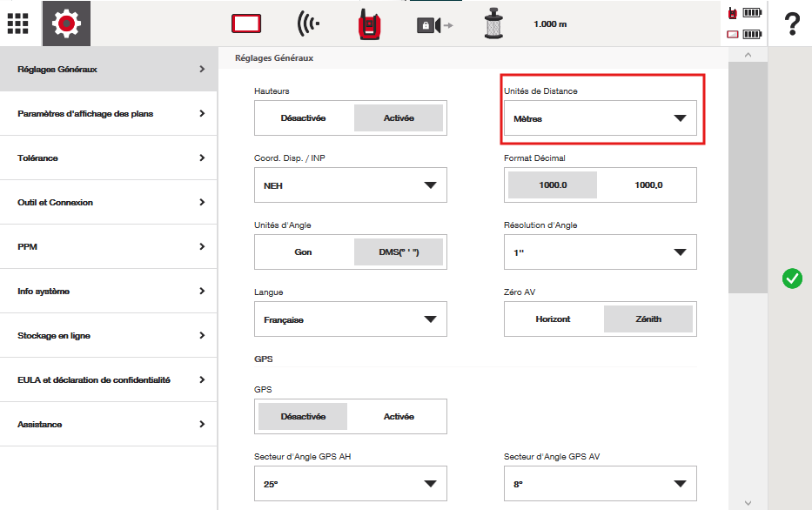Switch Unités d'Angle to Gon
Image resolution: width=812 pixels, height=510 pixels.
[x=303, y=252]
